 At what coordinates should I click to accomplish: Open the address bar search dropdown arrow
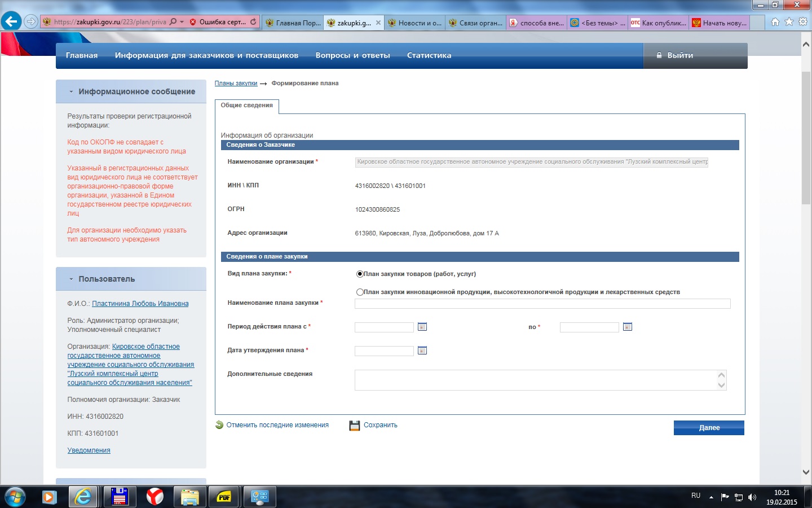182,22
